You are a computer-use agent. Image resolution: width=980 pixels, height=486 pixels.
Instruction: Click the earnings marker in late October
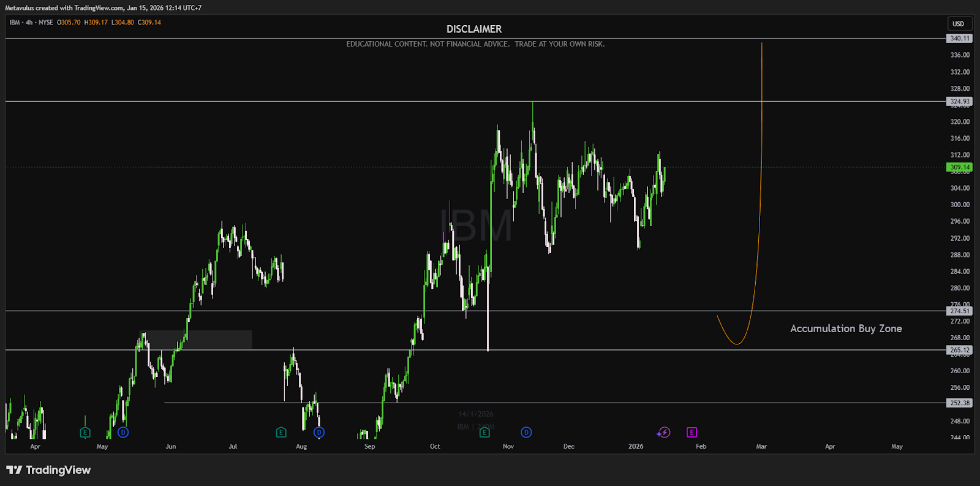tap(484, 433)
